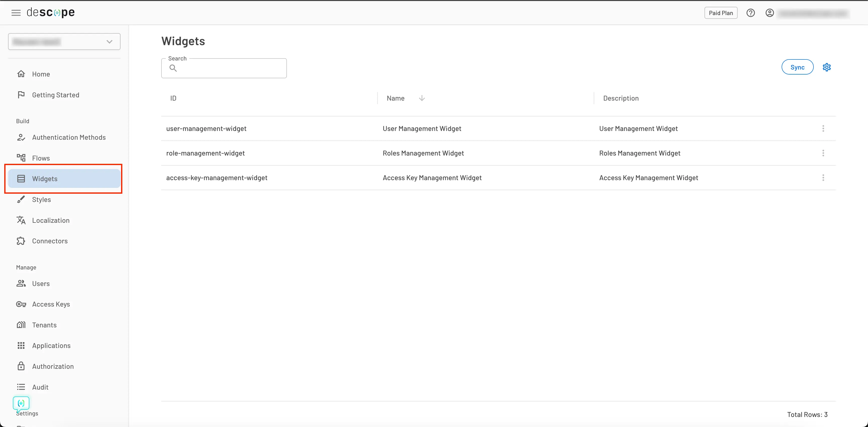Go to Access Keys
The height and width of the screenshot is (427, 868).
(x=51, y=304)
